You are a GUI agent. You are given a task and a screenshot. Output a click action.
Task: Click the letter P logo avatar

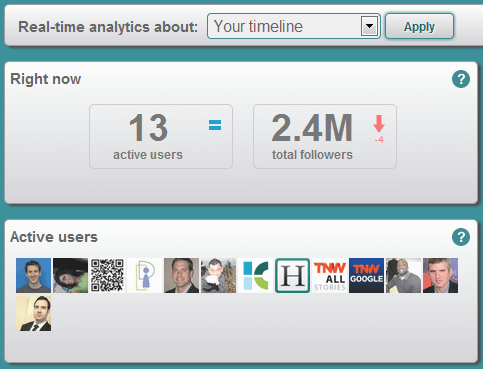(144, 275)
